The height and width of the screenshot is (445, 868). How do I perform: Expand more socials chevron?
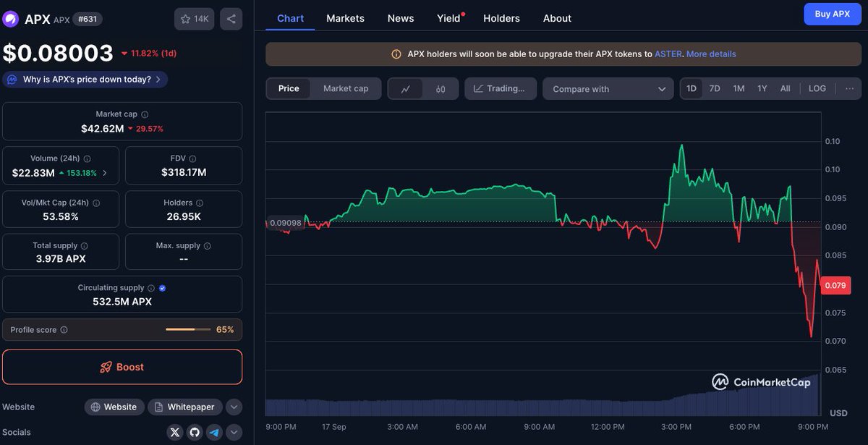pyautogui.click(x=234, y=433)
